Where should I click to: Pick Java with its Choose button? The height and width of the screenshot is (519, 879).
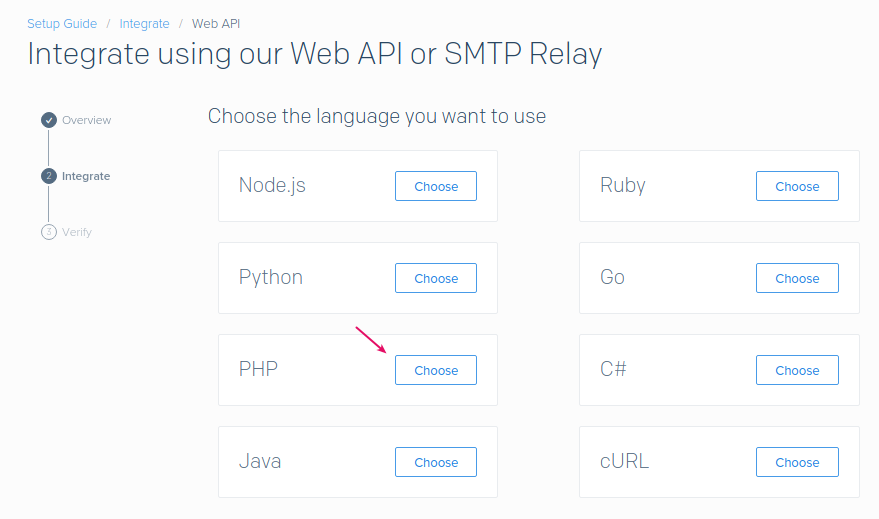(x=435, y=462)
